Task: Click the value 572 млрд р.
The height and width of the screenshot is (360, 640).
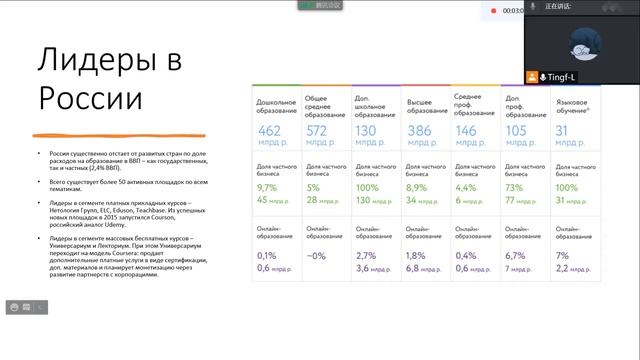Action: [321, 136]
